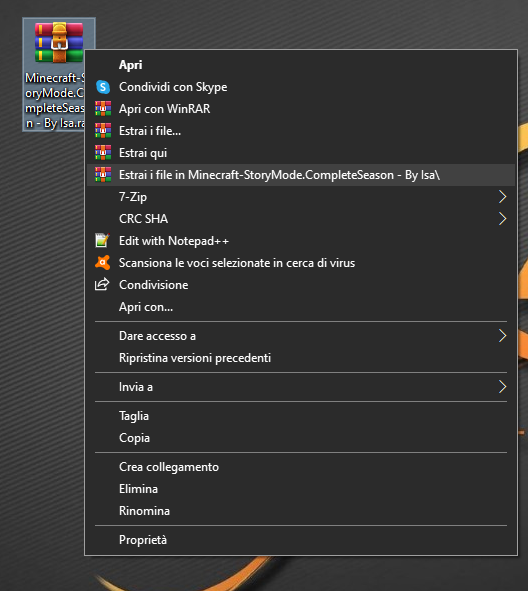Click WinRAR icon beside Apri con WinRAR
The image size is (528, 591).
tap(103, 109)
